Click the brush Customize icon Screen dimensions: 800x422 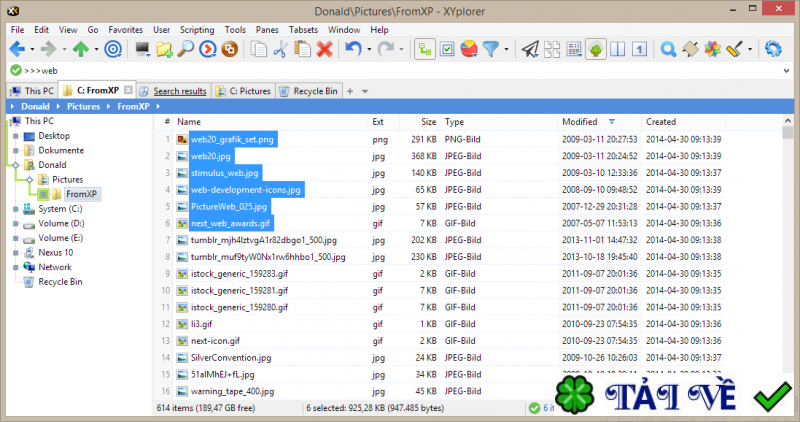(x=734, y=49)
